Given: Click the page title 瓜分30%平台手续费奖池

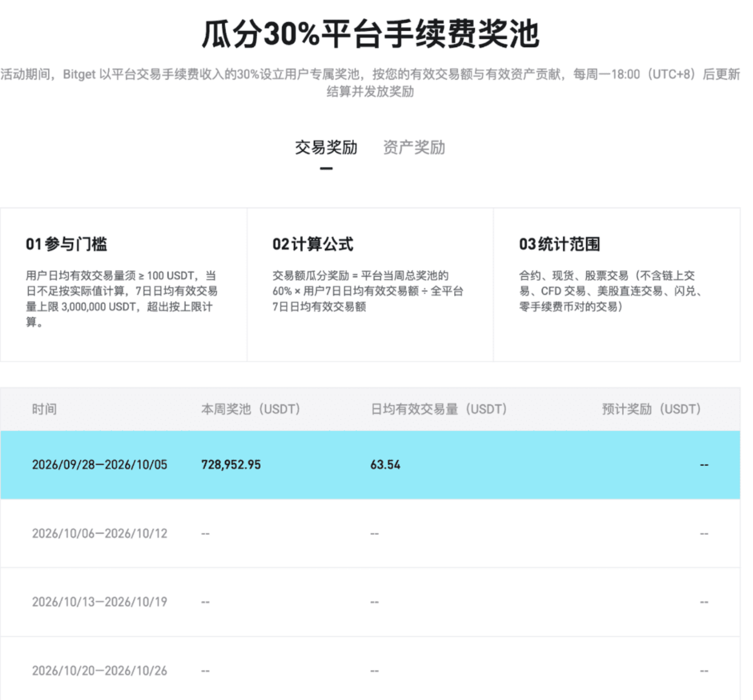Looking at the screenshot, I should pos(370,34).
